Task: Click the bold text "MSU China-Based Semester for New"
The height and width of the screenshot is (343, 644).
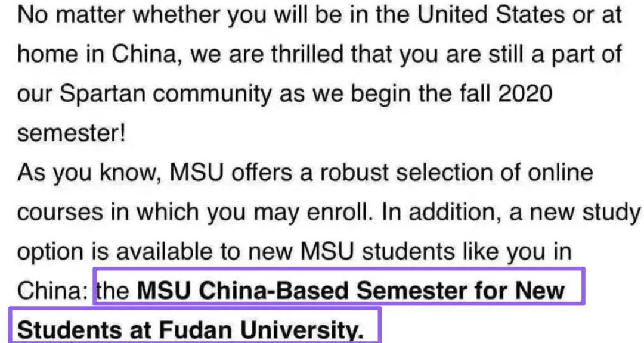Action: click(351, 291)
